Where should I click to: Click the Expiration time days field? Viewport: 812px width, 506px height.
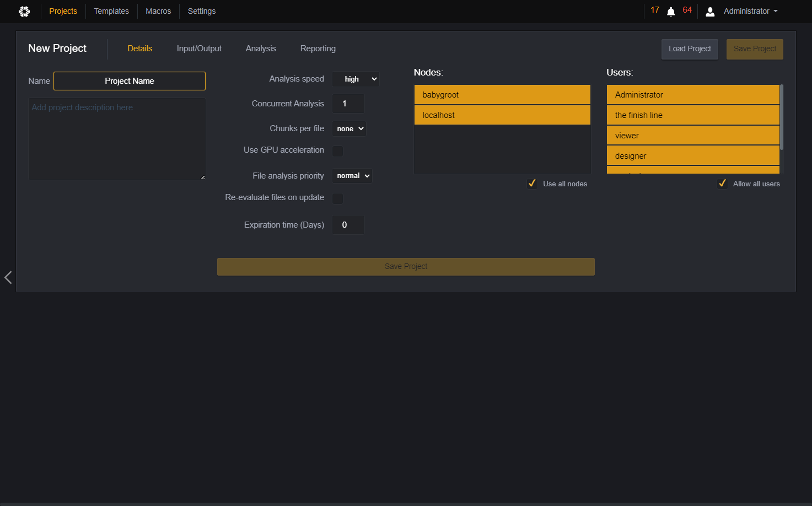(x=348, y=225)
